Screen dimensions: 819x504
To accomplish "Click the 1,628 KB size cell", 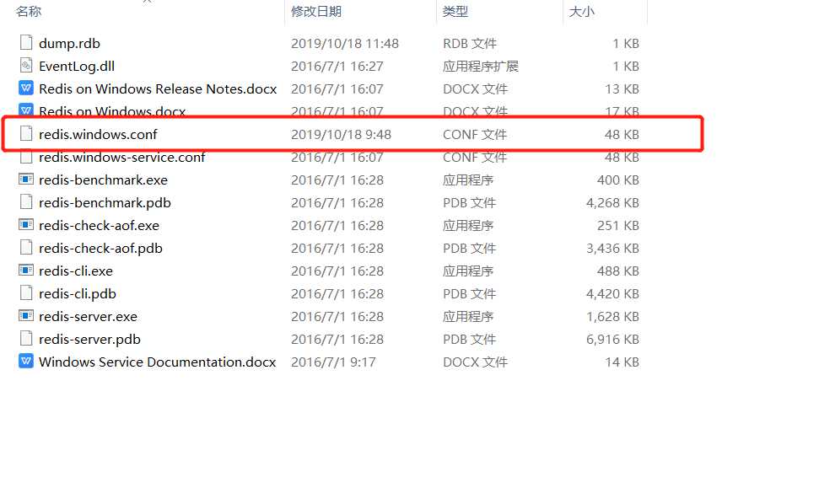I will coord(612,317).
